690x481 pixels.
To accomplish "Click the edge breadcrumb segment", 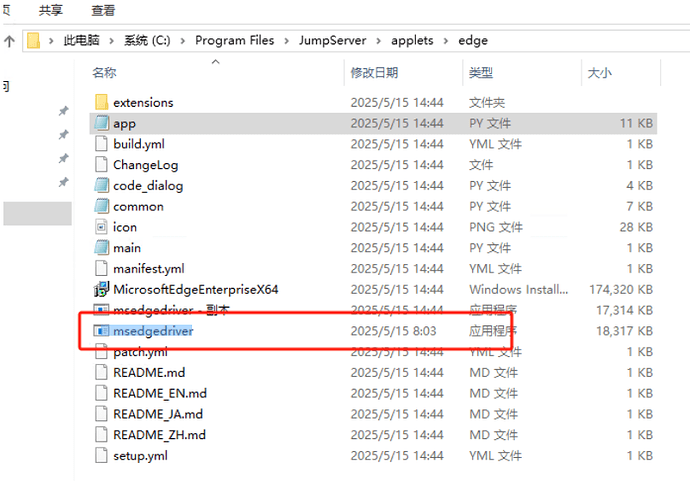I will pos(473,40).
